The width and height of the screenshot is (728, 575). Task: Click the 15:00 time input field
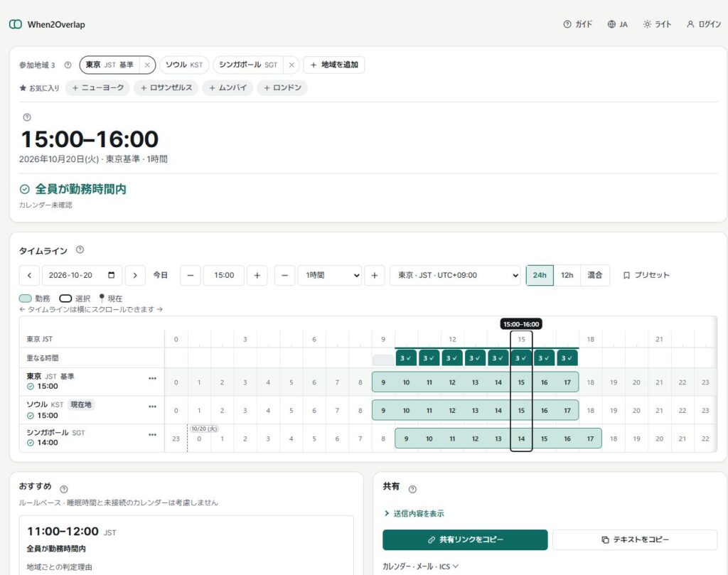pyautogui.click(x=224, y=275)
